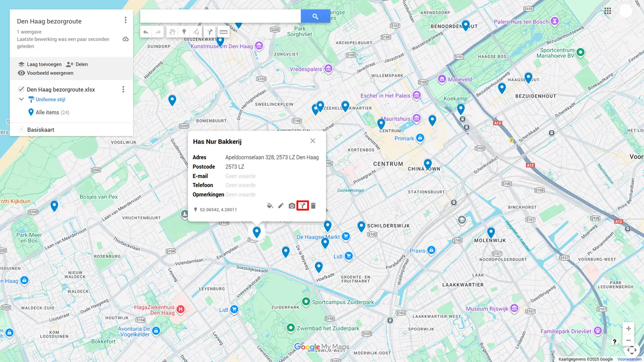Select the Draw a line tool
Image resolution: width=644 pixels, height=362 pixels.
[x=196, y=32]
